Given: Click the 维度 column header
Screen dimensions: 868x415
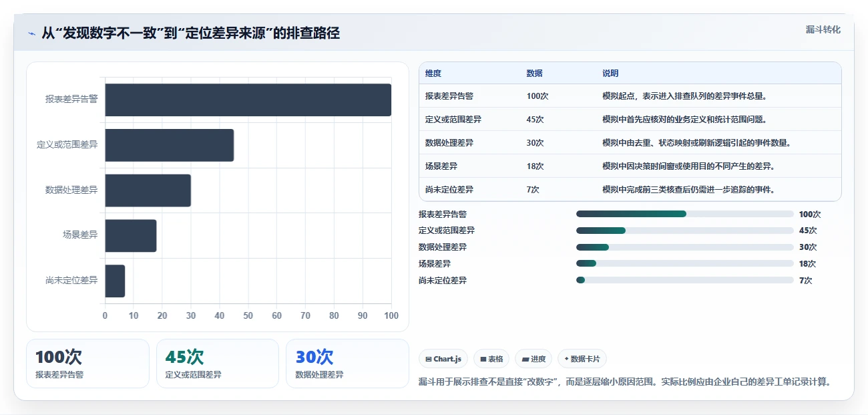Looking at the screenshot, I should [x=433, y=74].
